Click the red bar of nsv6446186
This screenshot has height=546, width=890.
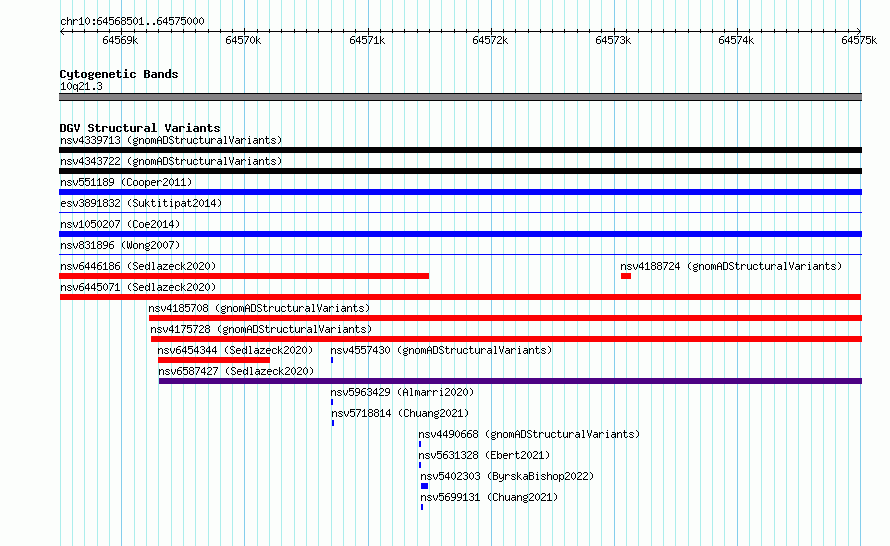(x=244, y=276)
